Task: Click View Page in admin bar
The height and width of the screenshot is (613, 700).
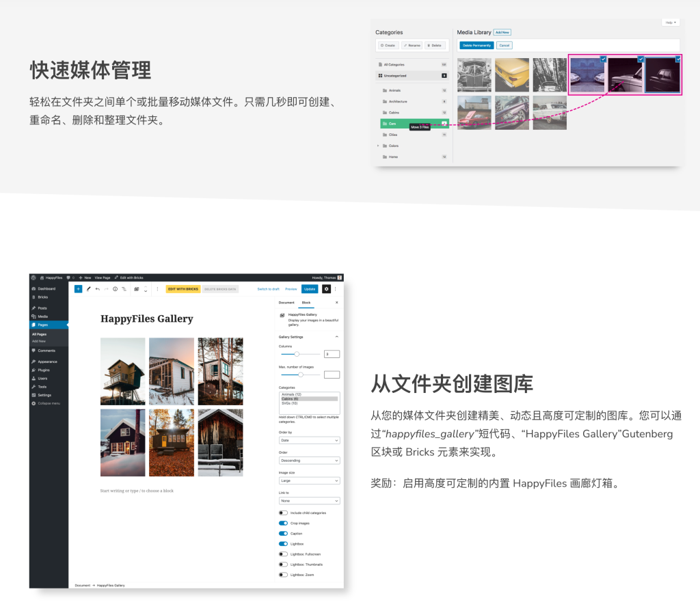Action: pos(103,277)
